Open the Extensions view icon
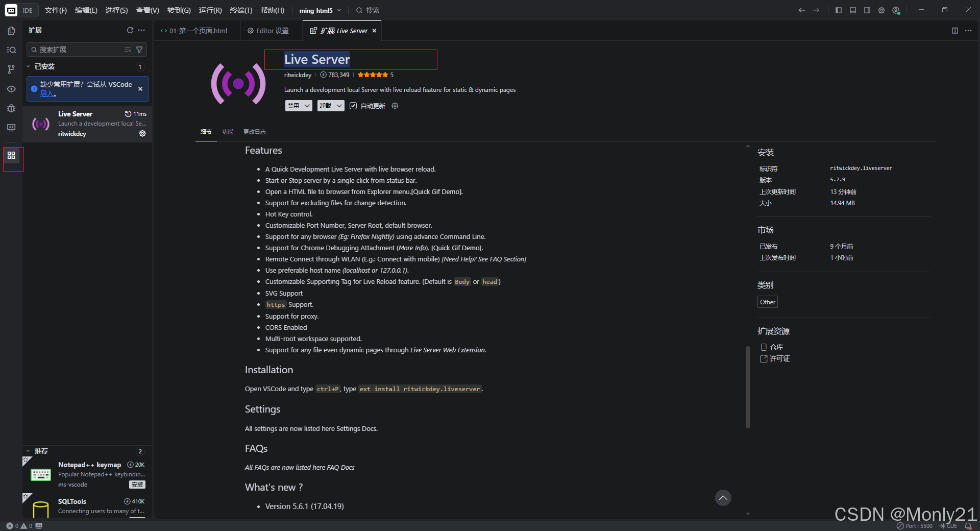 point(11,155)
